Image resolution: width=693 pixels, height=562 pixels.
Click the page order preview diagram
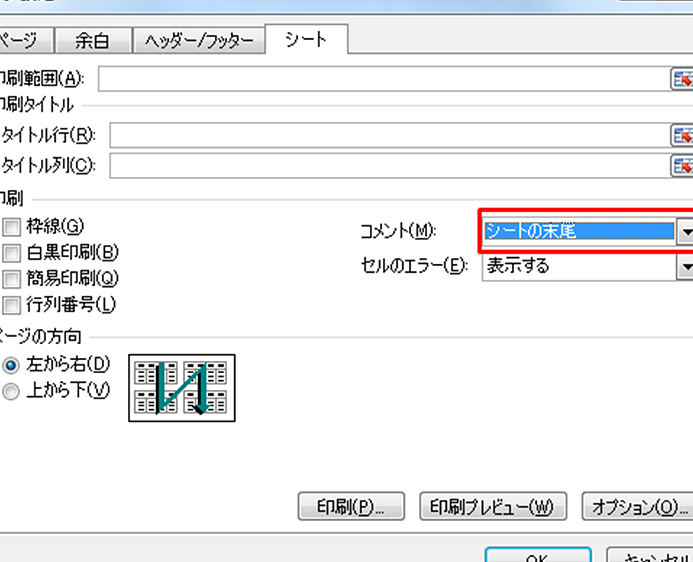point(182,388)
